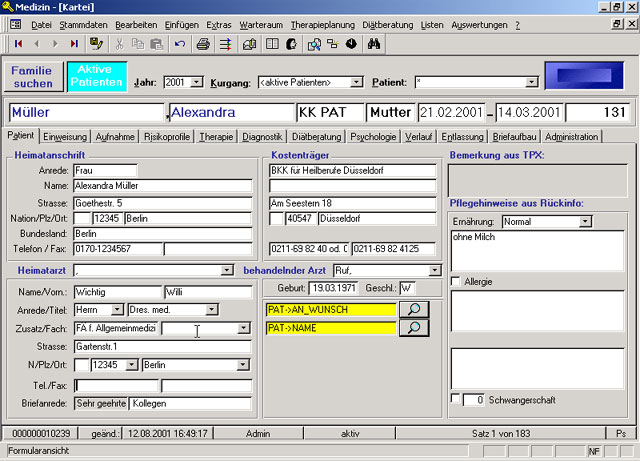Click the scissors cut icon
Image resolution: width=640 pixels, height=461 pixels.
119,44
